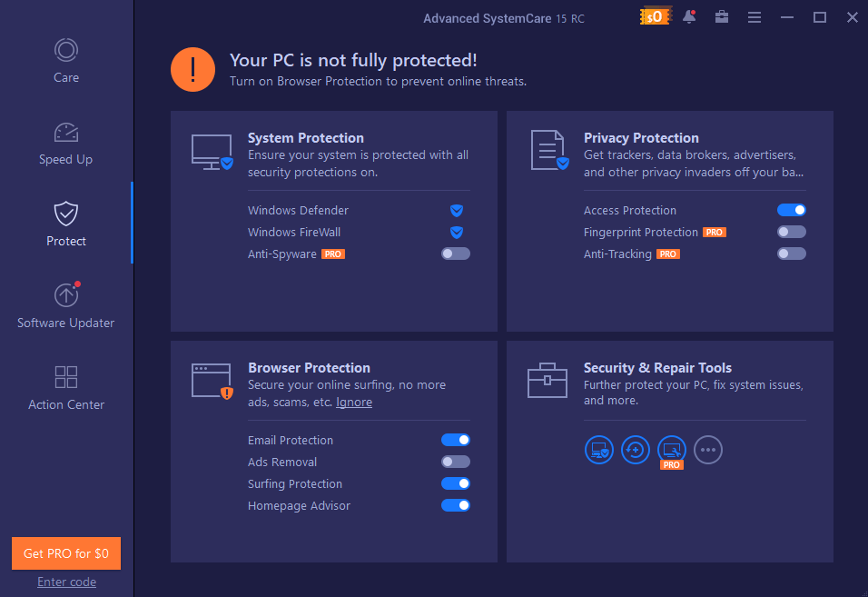
Task: Minimize the Advanced SystemCare window
Action: pos(786,18)
